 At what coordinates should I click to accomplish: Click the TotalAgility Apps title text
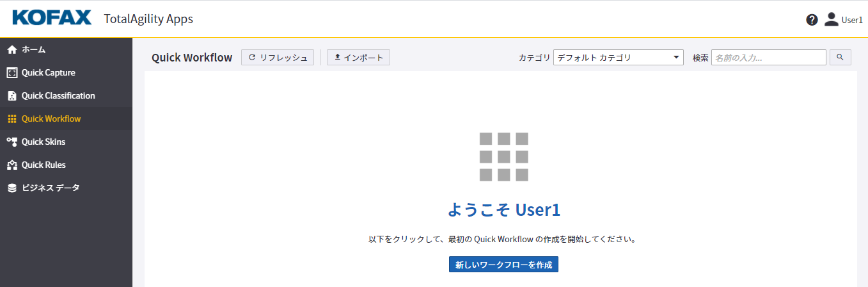click(x=148, y=19)
